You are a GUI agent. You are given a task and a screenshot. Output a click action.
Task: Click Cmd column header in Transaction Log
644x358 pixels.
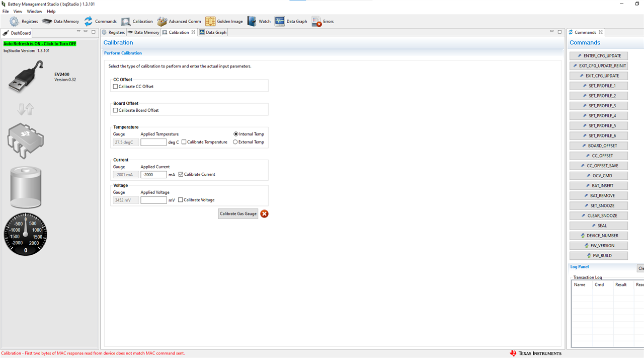[x=602, y=284]
